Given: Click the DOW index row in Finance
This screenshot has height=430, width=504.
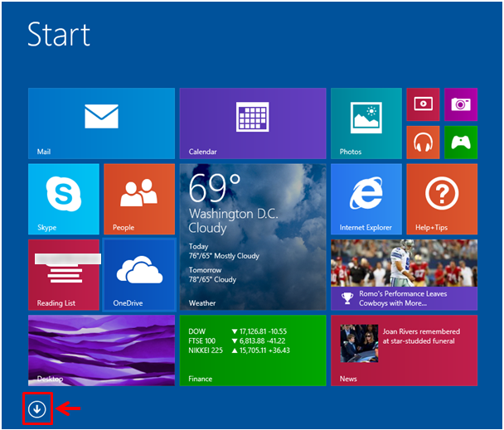Looking at the screenshot, I should point(238,331).
